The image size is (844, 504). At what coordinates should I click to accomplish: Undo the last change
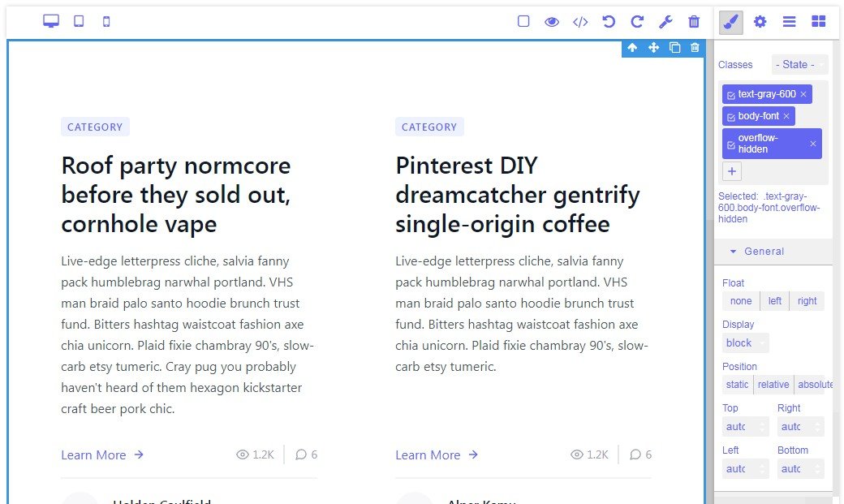pyautogui.click(x=609, y=22)
